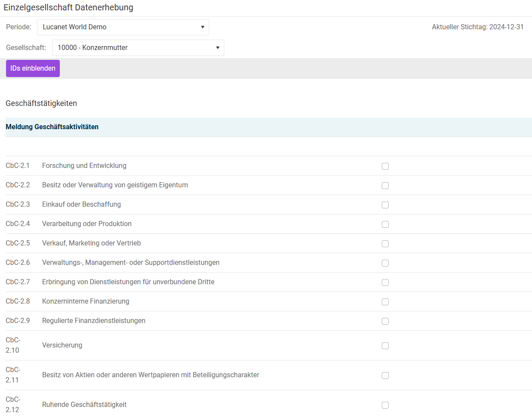Check Ruhende Geschäftstätigkeit checkbox
The image size is (532, 419).
tap(385, 405)
